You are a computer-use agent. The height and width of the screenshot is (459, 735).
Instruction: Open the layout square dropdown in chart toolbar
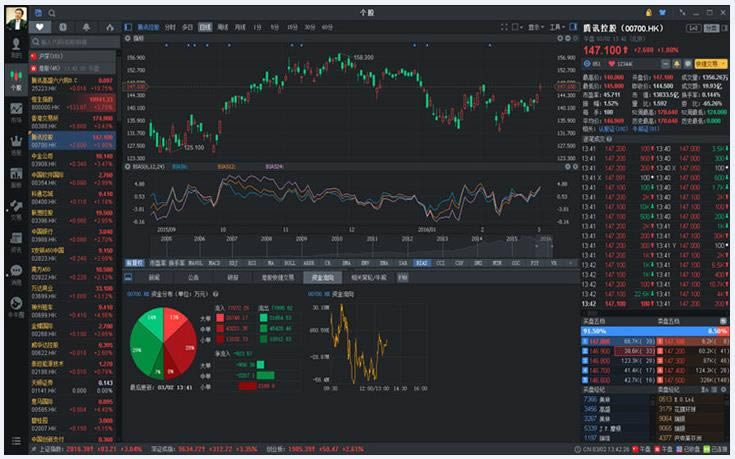pyautogui.click(x=517, y=27)
